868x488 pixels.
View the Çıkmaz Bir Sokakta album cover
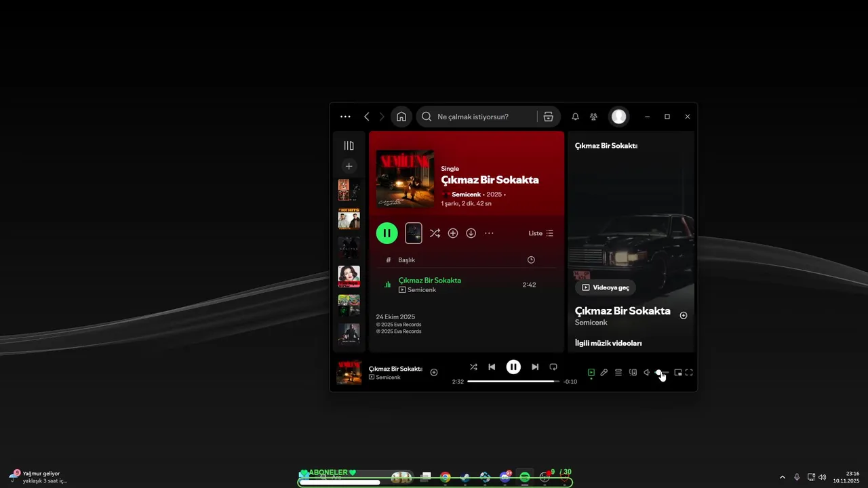tap(405, 179)
